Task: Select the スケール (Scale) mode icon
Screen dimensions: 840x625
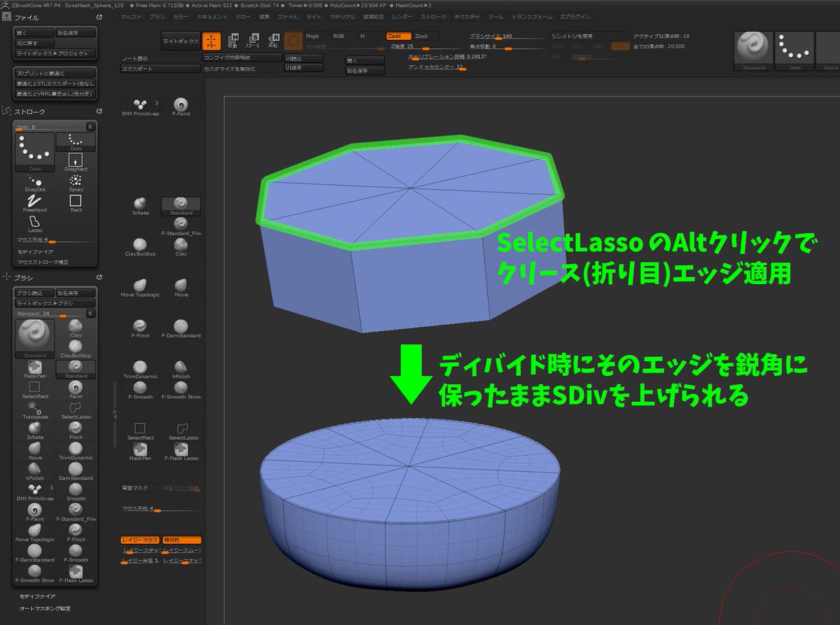Action: point(254,41)
